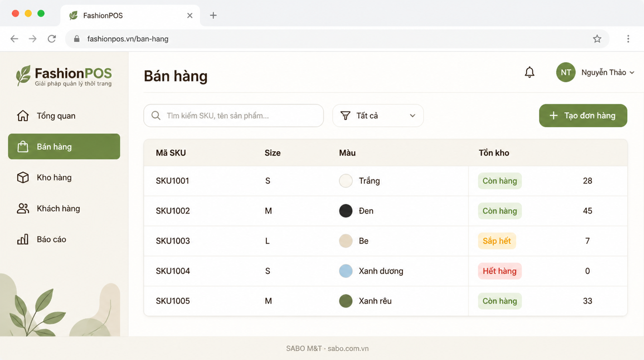Click the Tồn kho column header
Screen dimensions: 644x360
click(494, 153)
